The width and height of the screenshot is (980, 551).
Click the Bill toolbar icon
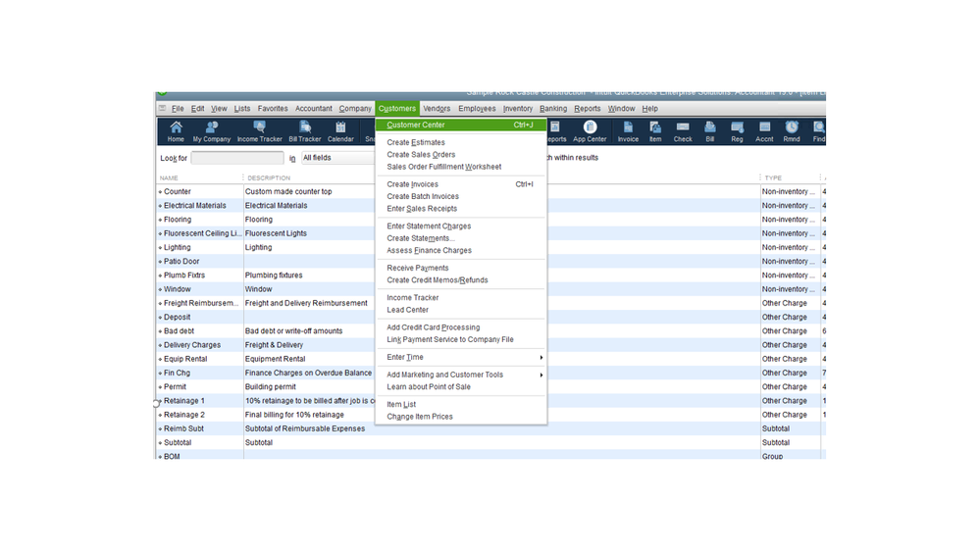(710, 131)
